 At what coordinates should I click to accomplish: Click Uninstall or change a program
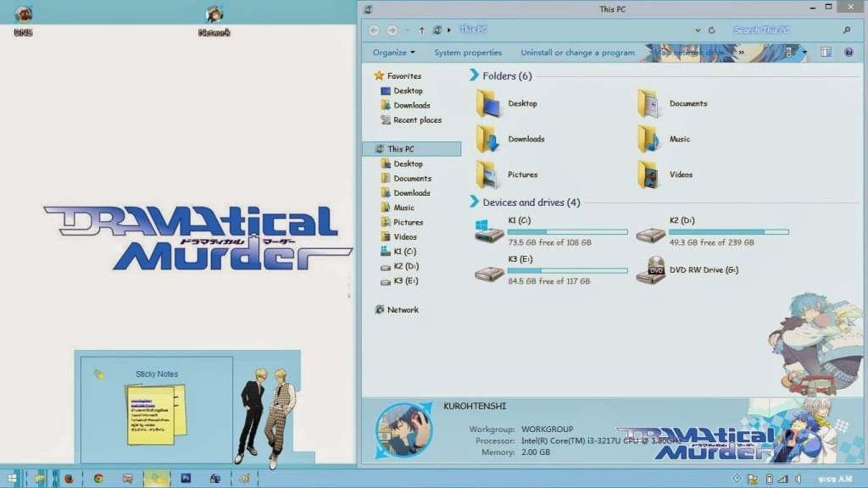[577, 53]
